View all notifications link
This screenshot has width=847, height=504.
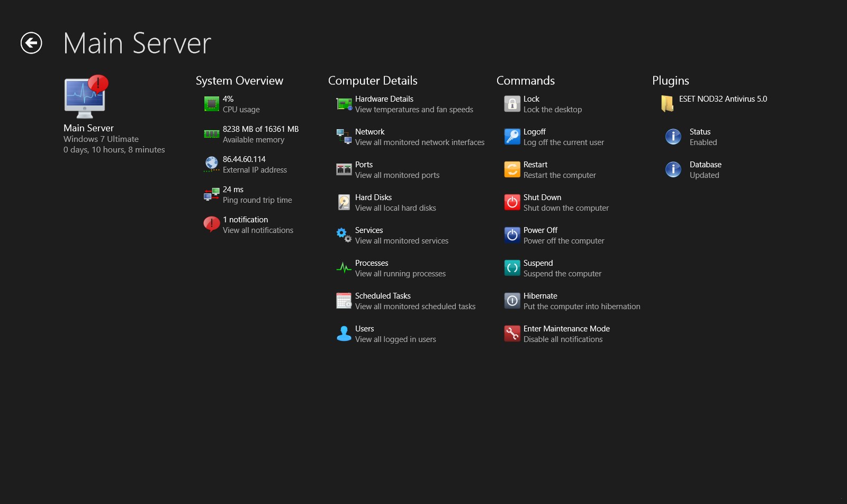258,230
